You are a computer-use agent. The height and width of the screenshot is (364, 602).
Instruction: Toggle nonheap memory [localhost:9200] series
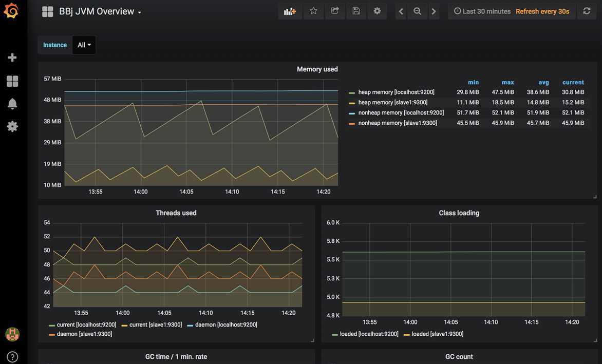point(401,113)
